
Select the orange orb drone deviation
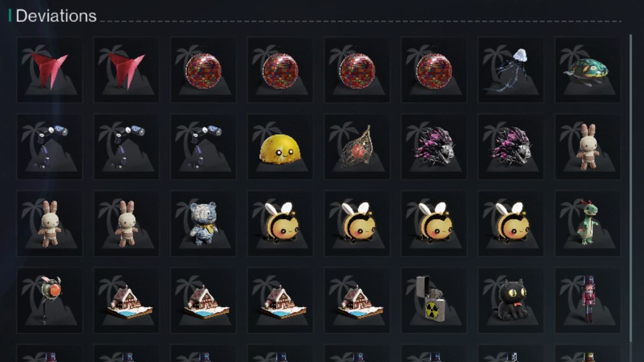50,300
